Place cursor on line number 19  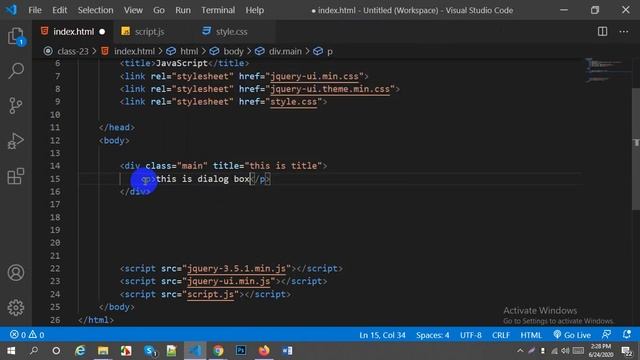55,230
